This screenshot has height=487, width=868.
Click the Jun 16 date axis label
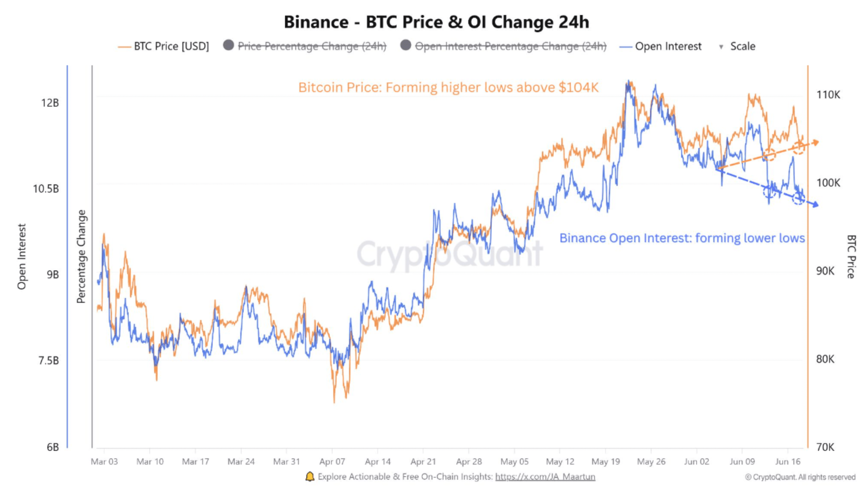click(x=788, y=462)
